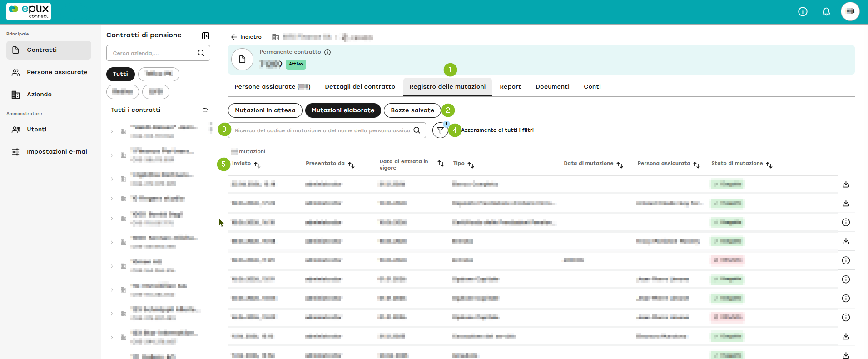Expand the third company in the contract tree
Viewport: 868px width, 359px height.
click(112, 179)
